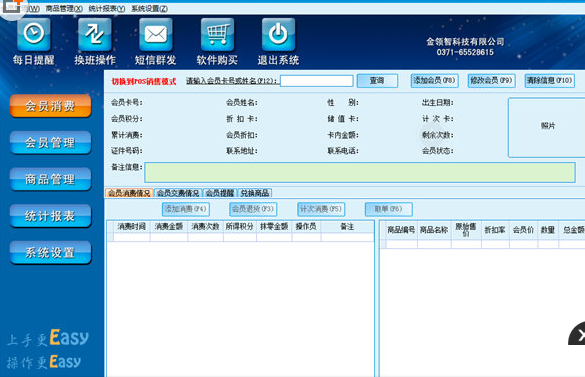Click the 折扣率 column header

coord(495,230)
